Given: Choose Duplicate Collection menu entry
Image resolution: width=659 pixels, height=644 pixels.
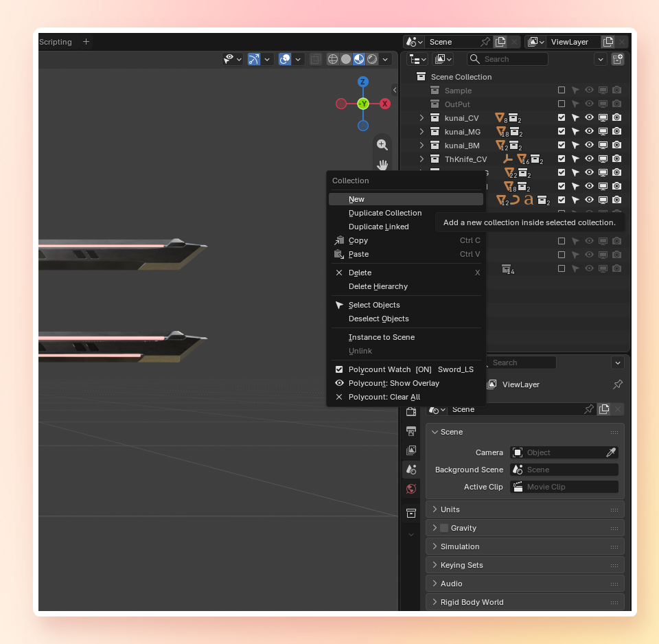Looking at the screenshot, I should pos(385,213).
